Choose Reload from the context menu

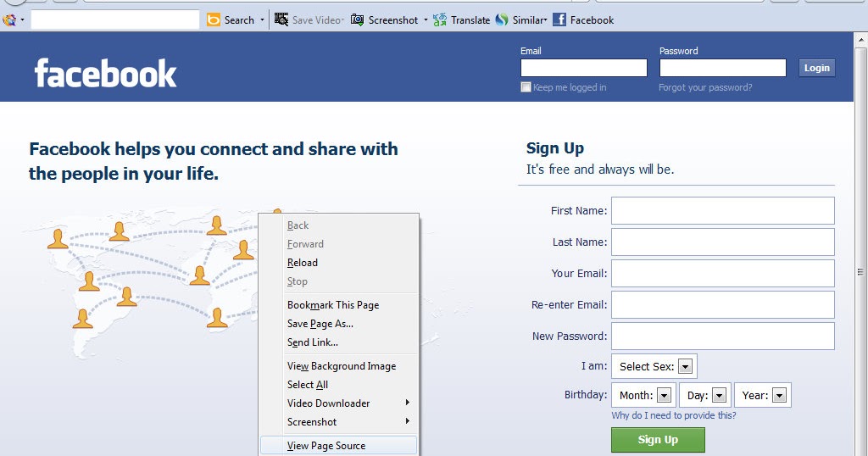click(339, 263)
